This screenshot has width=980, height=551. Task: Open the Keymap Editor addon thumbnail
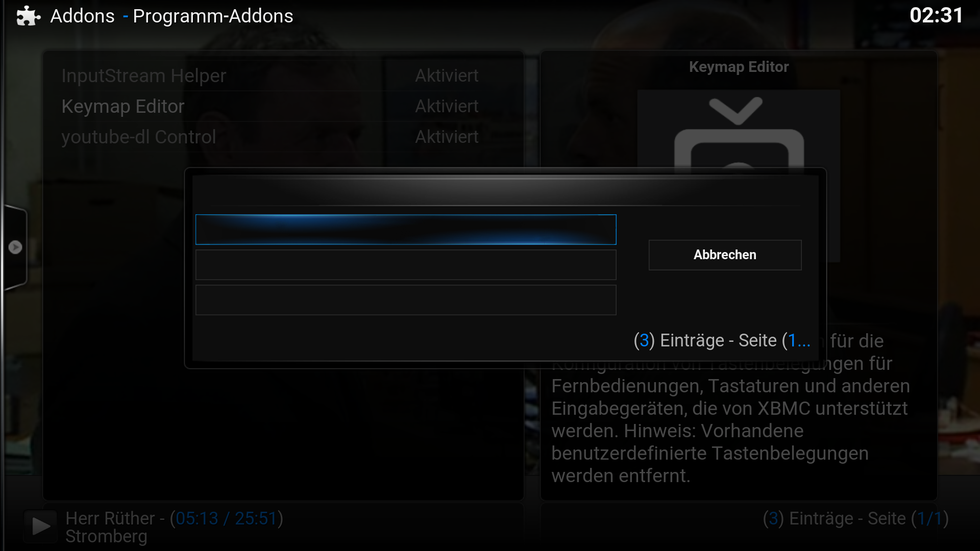pos(739,130)
